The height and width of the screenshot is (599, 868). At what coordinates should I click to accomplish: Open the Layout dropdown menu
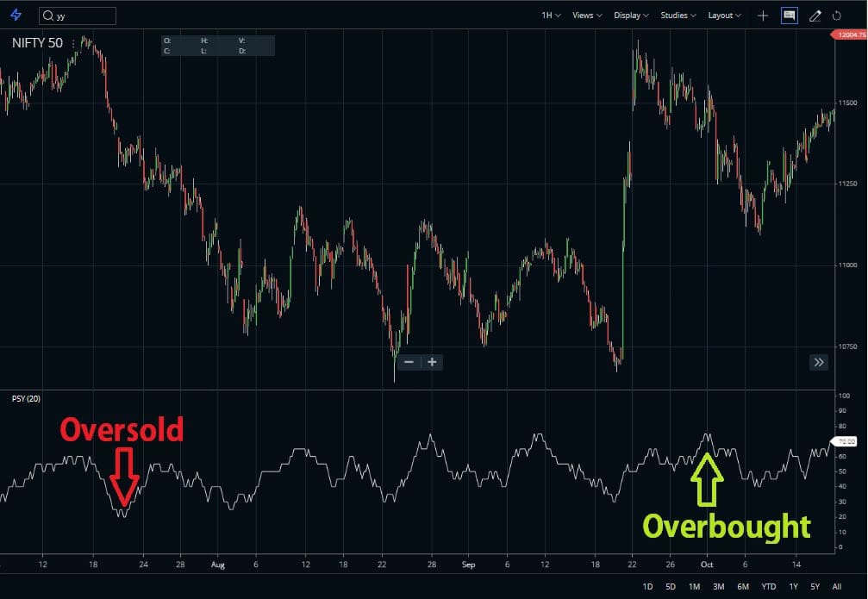click(724, 16)
